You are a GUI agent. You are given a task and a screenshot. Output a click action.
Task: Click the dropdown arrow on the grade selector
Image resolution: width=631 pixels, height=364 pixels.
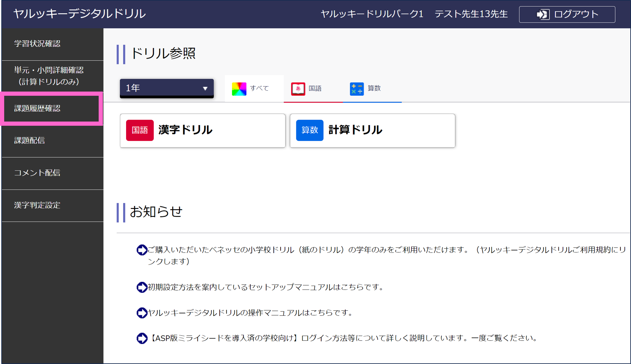(205, 88)
